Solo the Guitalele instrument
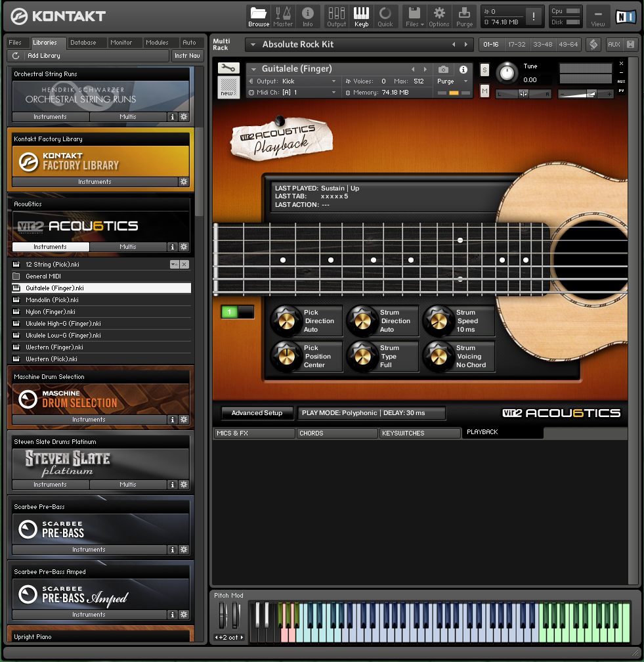 484,70
